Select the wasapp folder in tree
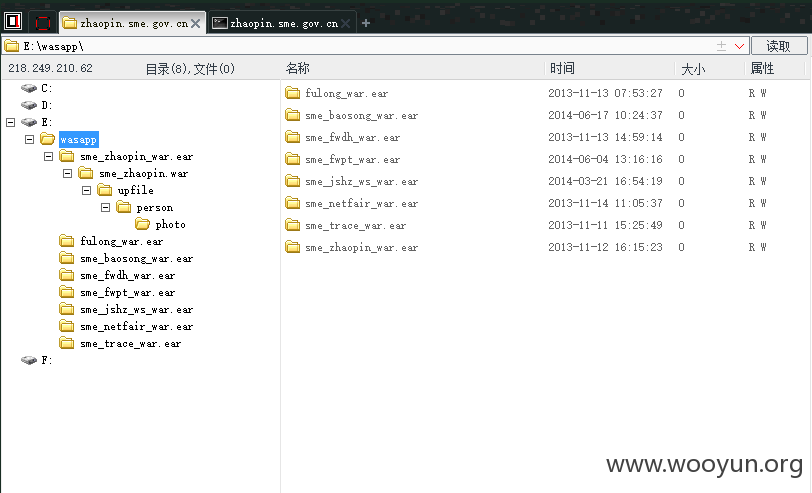Screen dimensions: 812x493 click(x=78, y=139)
